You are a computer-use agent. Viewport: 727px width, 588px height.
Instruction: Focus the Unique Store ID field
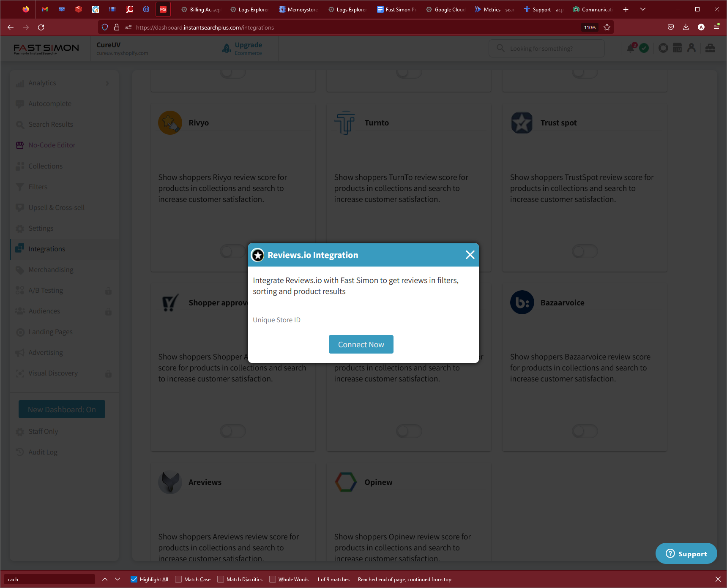click(x=358, y=320)
